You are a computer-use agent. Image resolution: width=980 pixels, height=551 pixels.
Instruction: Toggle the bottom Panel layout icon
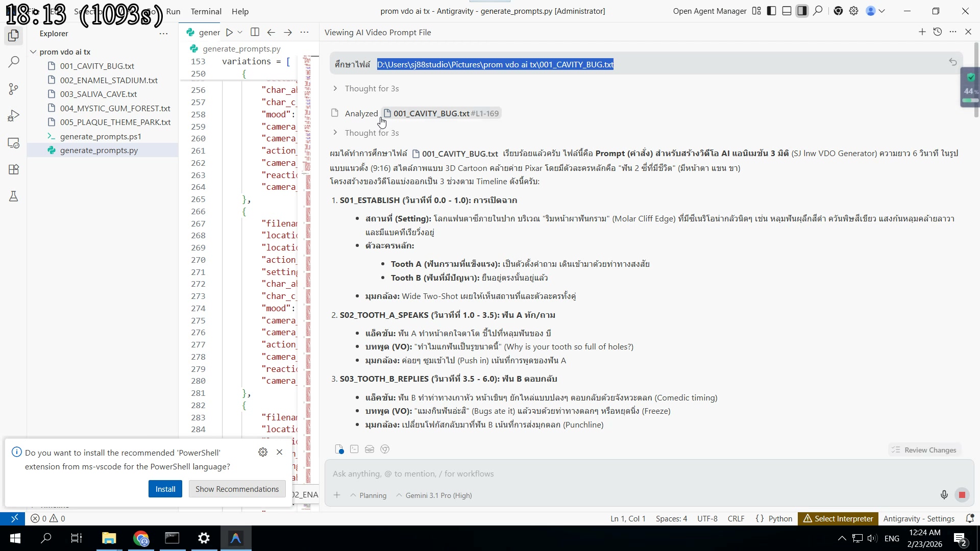coord(787,11)
